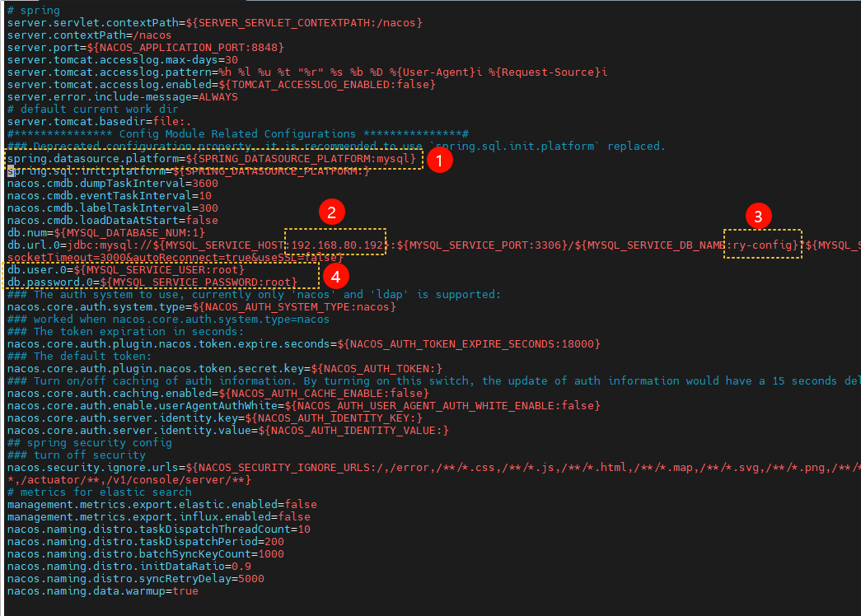Click the nacos.cmdb.labelTaskInterval=300 line
Image resolution: width=861 pixels, height=616 pixels.
click(x=113, y=208)
